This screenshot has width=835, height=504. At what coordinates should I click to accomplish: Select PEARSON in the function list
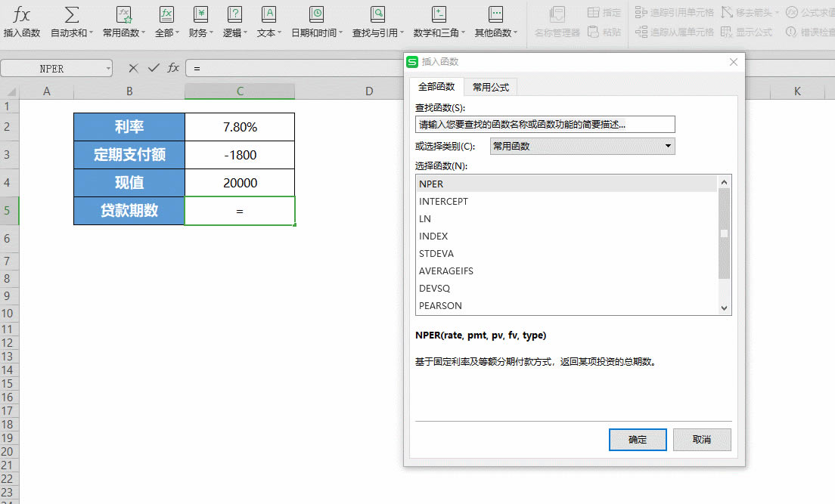click(566, 305)
